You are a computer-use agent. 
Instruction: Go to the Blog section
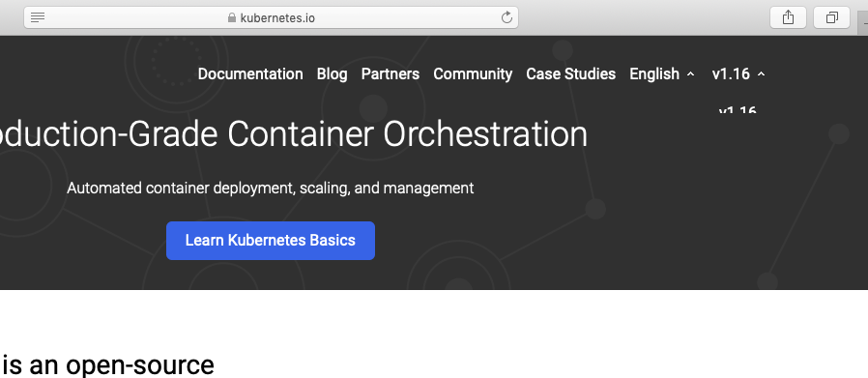click(x=333, y=73)
